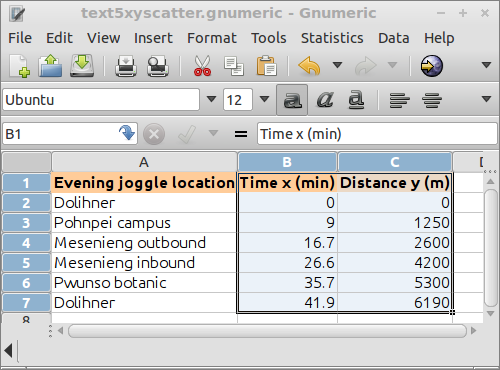This screenshot has width=500, height=370.
Task: Expand the format toolbar overflow arrow
Action: tap(486, 99)
